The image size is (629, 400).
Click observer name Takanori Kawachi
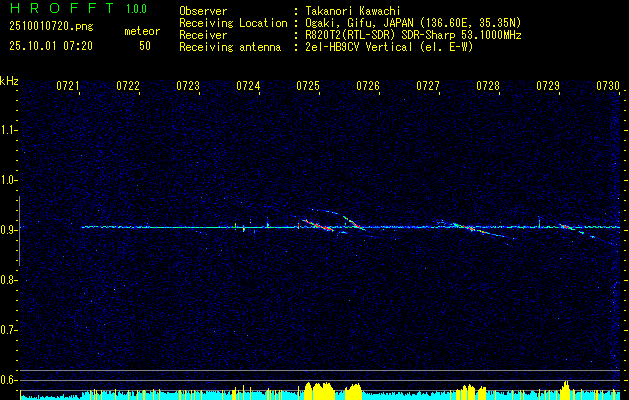[353, 11]
